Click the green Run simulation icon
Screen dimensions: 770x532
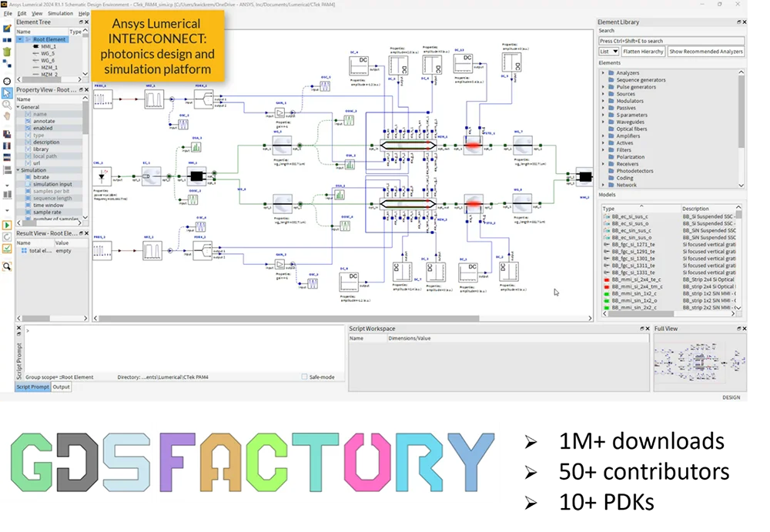click(7, 225)
